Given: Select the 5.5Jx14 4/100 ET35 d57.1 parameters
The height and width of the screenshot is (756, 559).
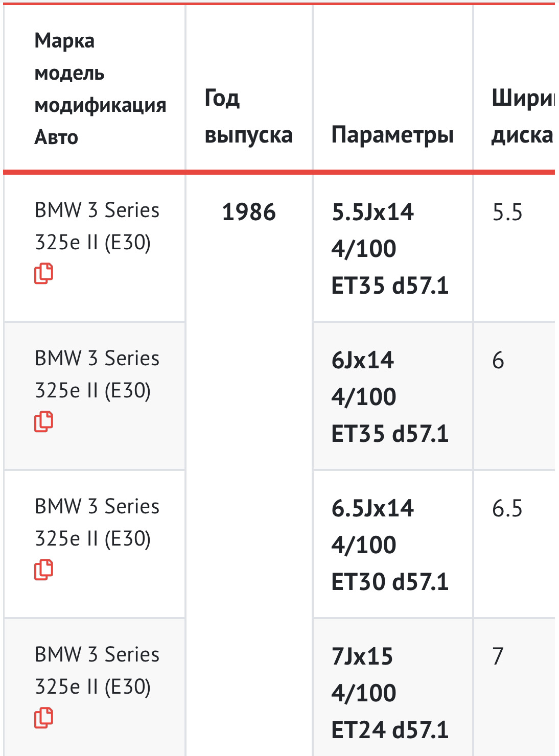Looking at the screenshot, I should (x=390, y=249).
